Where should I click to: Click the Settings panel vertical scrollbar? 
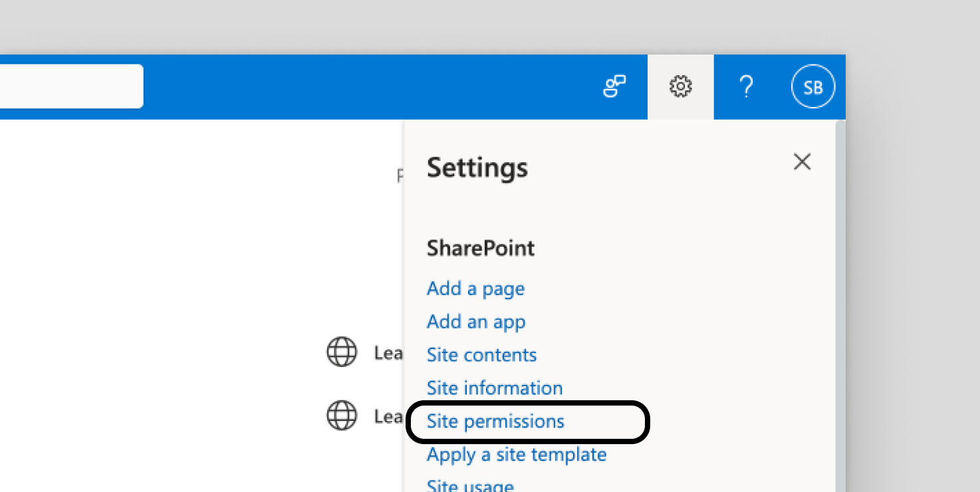pos(840,306)
